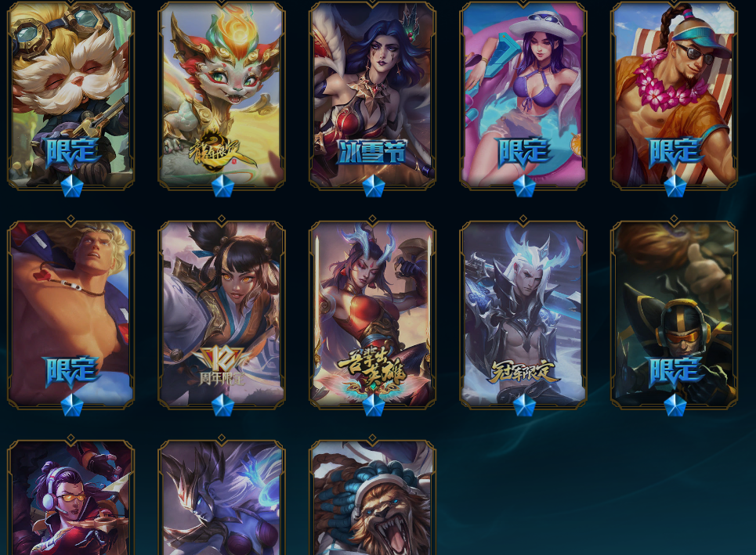Open the small dragon 龙年限定 skin card
Viewport: 756px width, 555px height.
(x=222, y=94)
